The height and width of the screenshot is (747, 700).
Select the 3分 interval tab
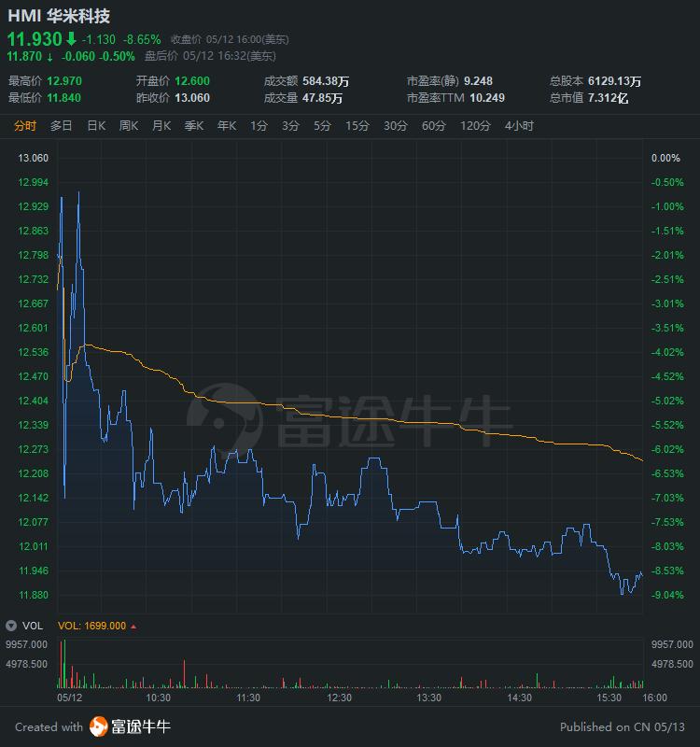(x=290, y=126)
